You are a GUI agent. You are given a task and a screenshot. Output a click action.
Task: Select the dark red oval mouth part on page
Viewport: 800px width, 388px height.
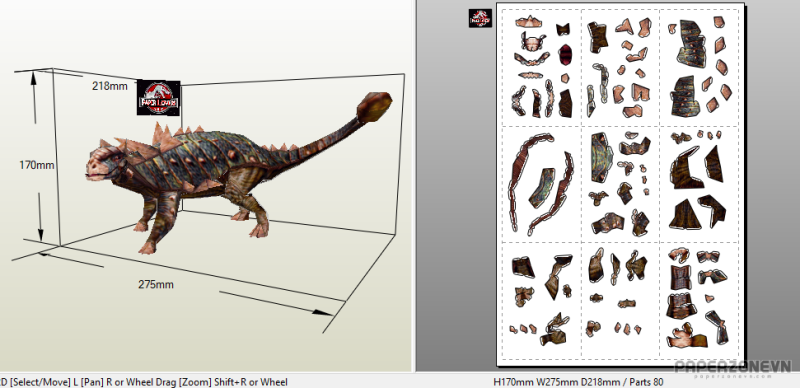coord(565,55)
